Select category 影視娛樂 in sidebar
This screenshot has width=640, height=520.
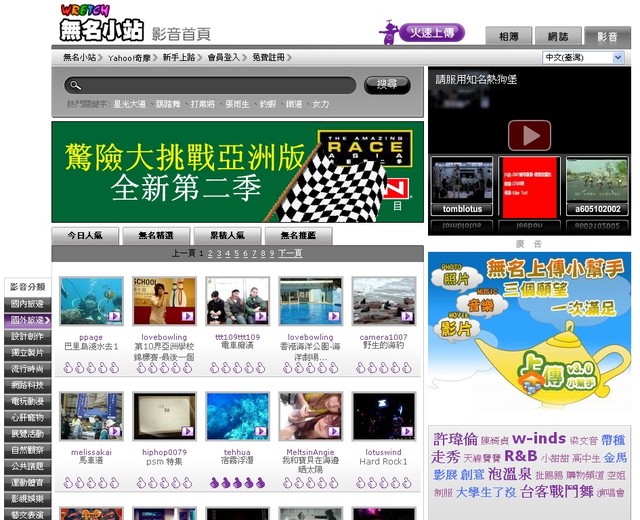point(27,499)
